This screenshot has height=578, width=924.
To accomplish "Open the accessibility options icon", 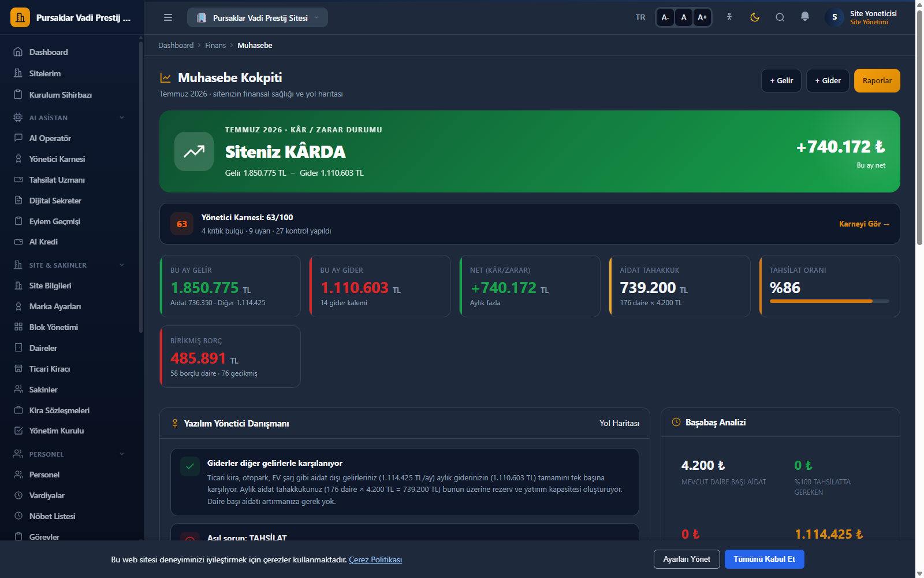I will (x=729, y=17).
